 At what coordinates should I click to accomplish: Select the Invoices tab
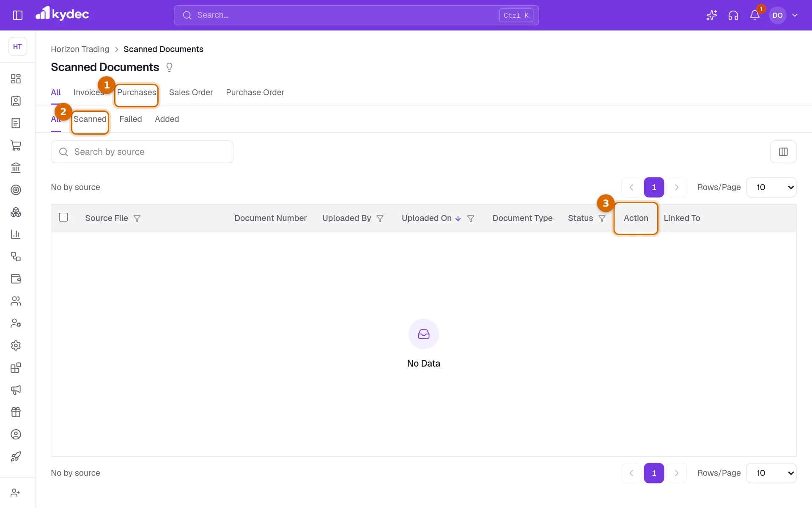click(88, 92)
